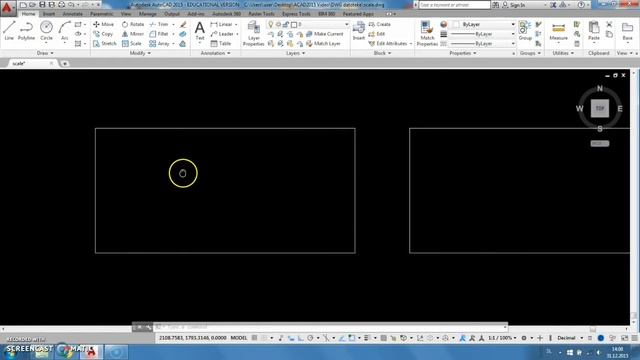Click Create block button
This screenshot has width=640, height=360.
[x=380, y=24]
